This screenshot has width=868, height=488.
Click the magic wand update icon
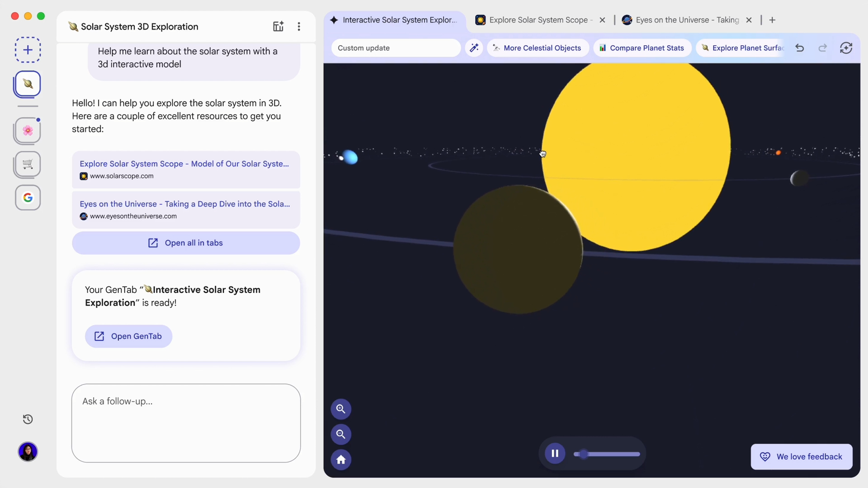[474, 48]
